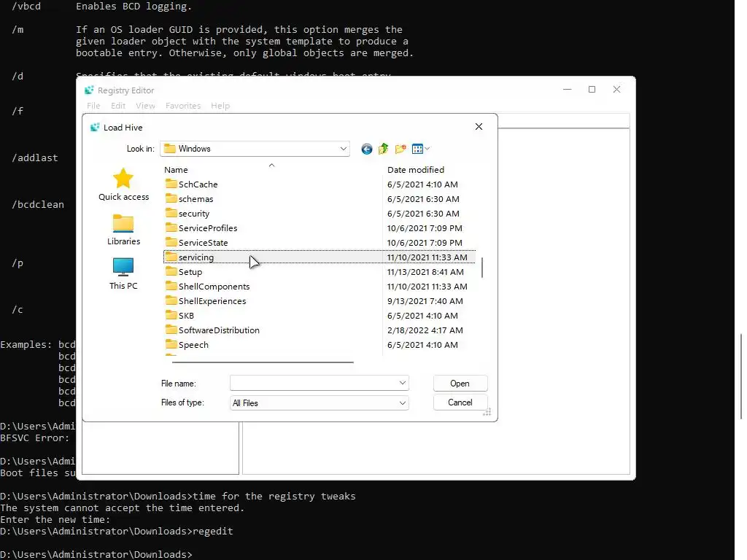Sort by the Date modified column header
747x560 pixels.
[x=415, y=169]
